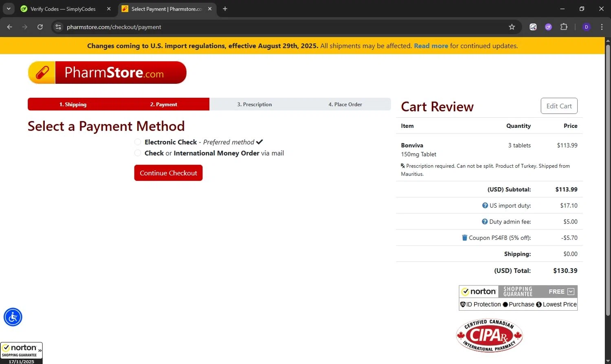The height and width of the screenshot is (364, 611).
Task: Click the US import duty help icon
Action: click(485, 206)
